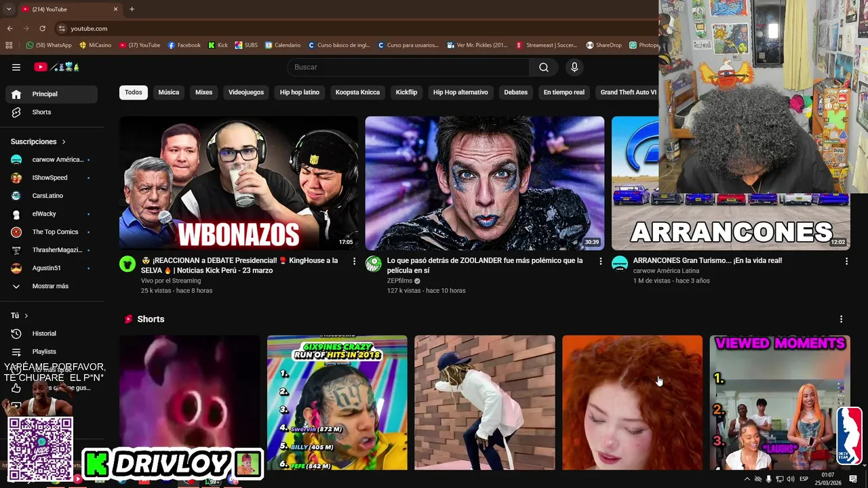868x488 pixels.
Task: Select the Mixes filter chip
Action: tap(204, 92)
